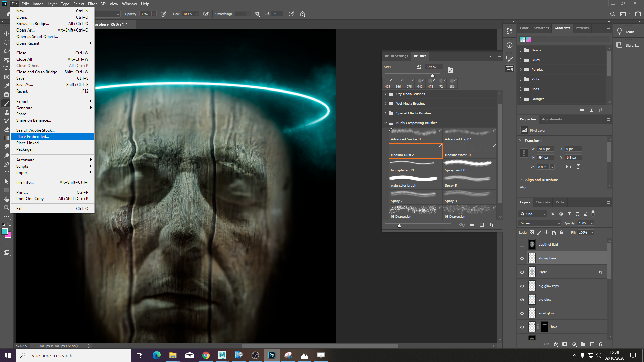Show the depth of field layer
This screenshot has width=644, height=362.
point(522,245)
